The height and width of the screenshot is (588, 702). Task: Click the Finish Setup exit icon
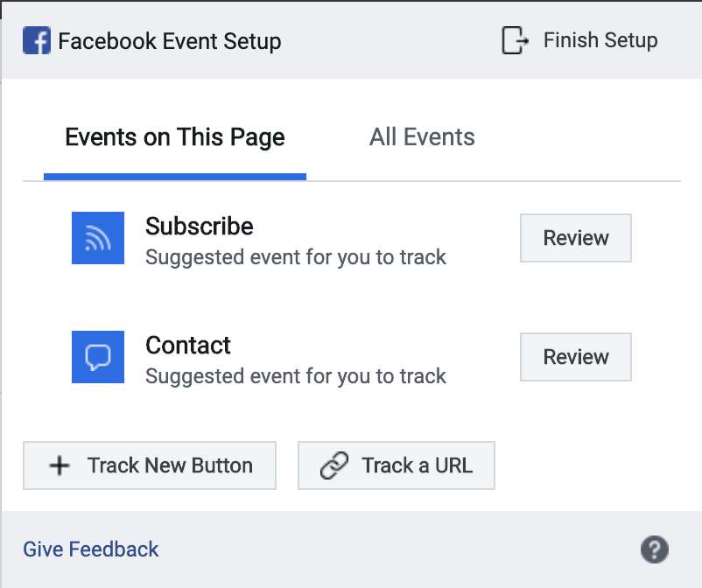pos(515,40)
